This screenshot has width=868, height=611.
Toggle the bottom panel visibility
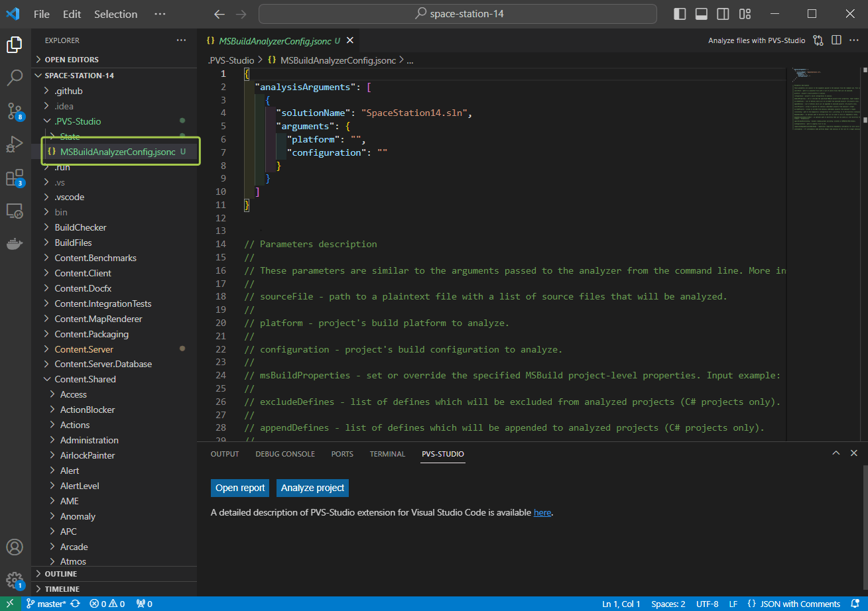pos(700,13)
